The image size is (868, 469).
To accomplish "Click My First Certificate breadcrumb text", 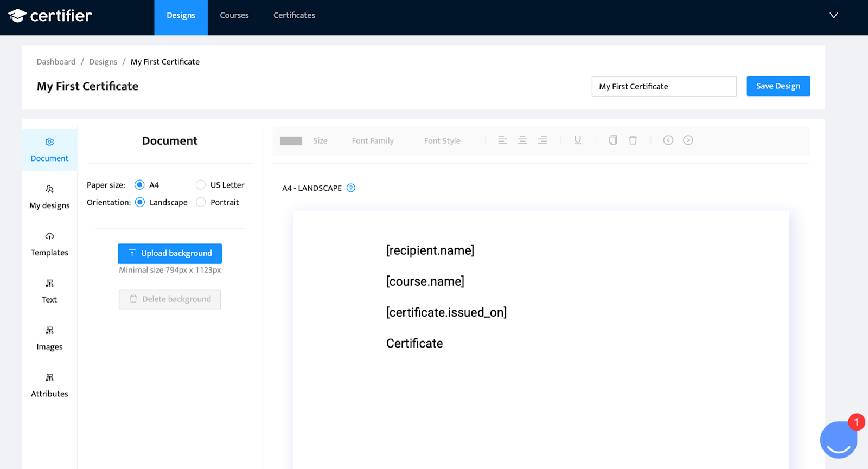I will 165,62.
